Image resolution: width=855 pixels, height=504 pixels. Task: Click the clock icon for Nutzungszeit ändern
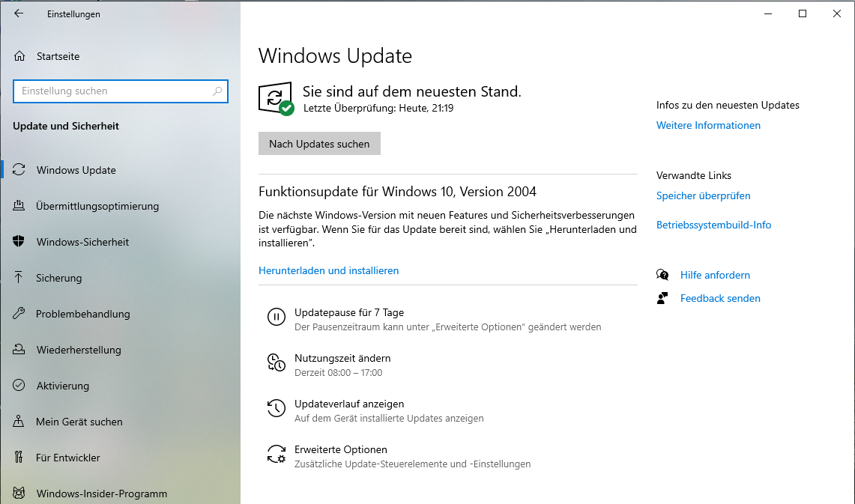277,362
